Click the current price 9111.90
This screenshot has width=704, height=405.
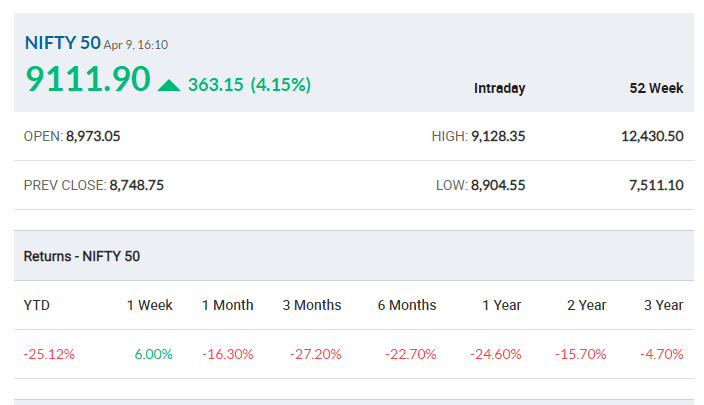88,79
